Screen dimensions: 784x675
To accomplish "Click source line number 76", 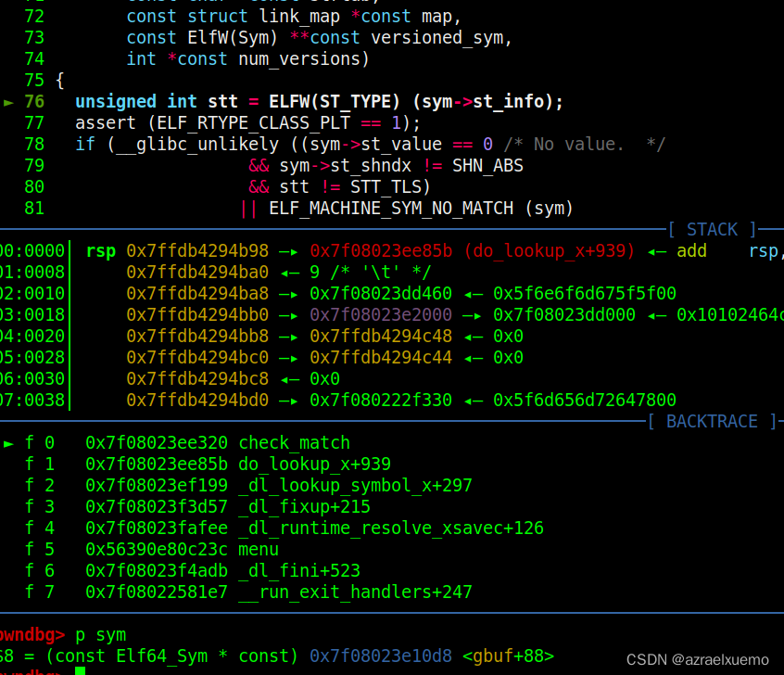I will 34,102.
